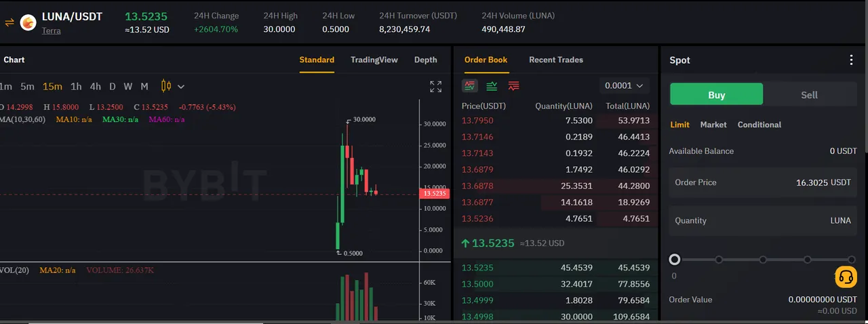Click the Sell button
Viewport: 868px width, 324px height.
(810, 95)
